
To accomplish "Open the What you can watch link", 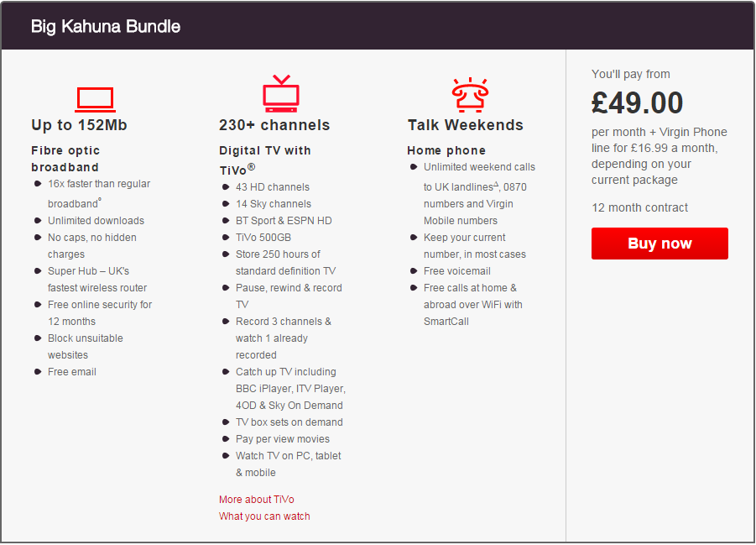I will [x=264, y=516].
